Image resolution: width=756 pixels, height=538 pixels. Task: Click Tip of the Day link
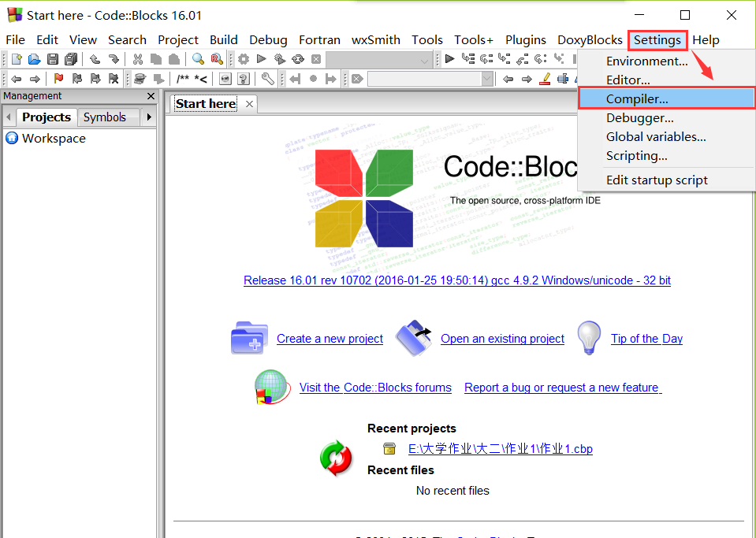click(x=646, y=339)
